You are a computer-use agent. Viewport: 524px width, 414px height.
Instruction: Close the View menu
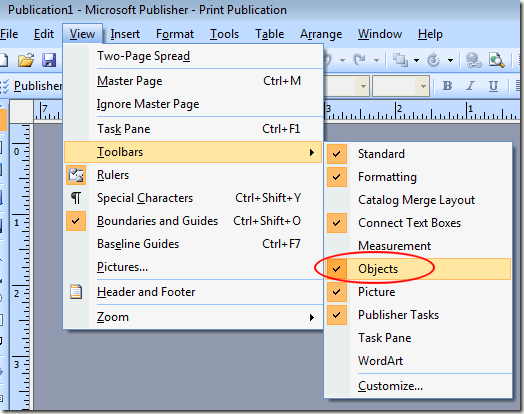pos(82,34)
